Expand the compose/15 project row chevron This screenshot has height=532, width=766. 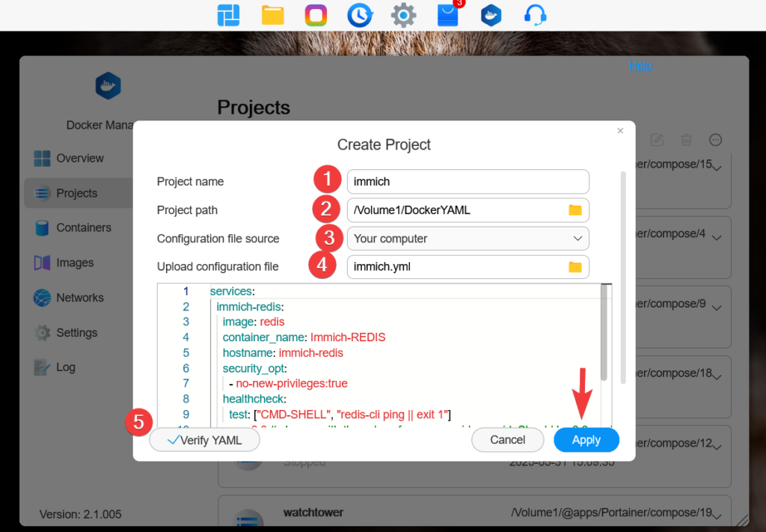(x=717, y=167)
